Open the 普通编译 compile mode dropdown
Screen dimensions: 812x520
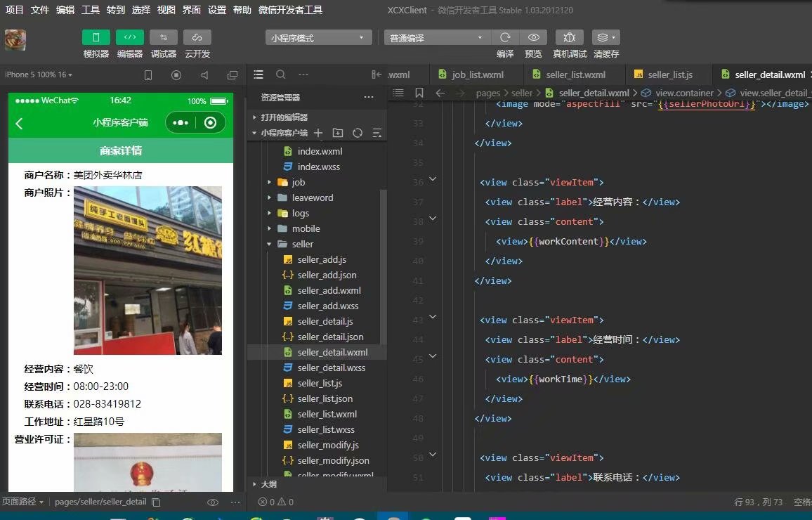click(436, 38)
